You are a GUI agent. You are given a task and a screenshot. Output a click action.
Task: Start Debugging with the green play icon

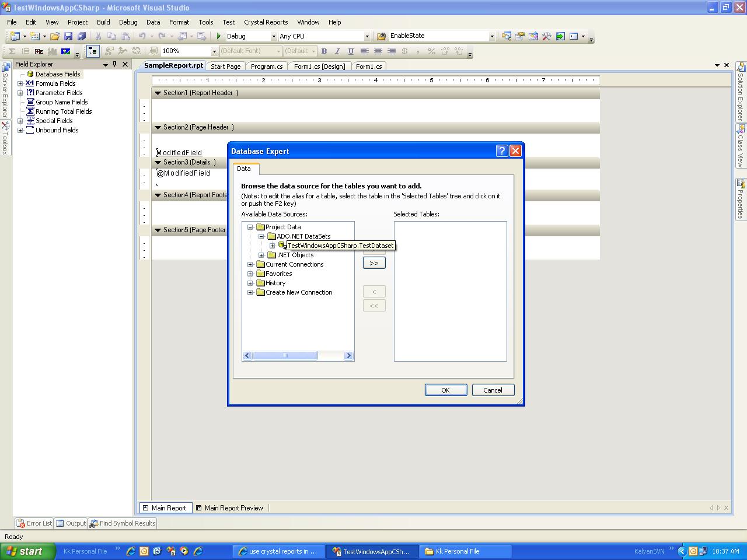tap(218, 36)
